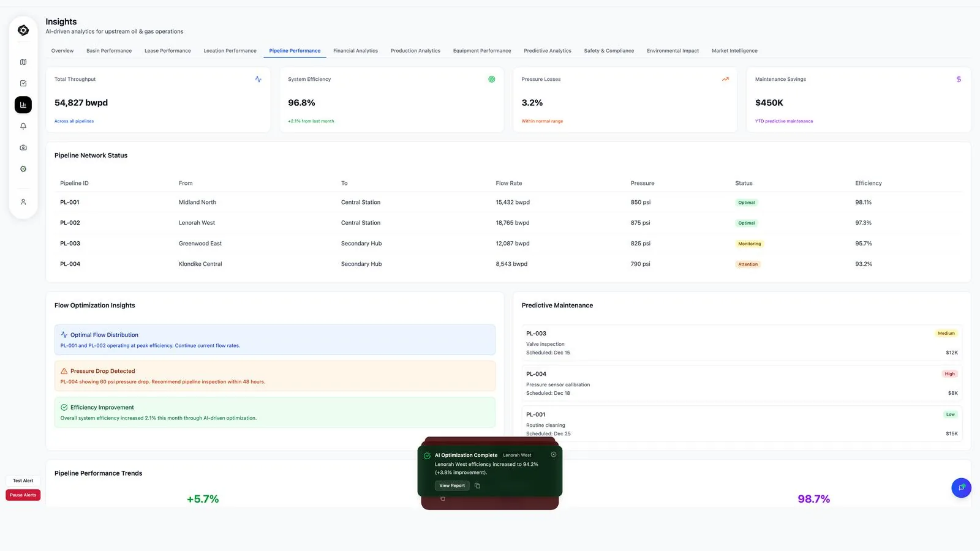This screenshot has height=551, width=980.
Task: Click the dollar icon on the Maintenance Savings card
Action: click(x=959, y=79)
